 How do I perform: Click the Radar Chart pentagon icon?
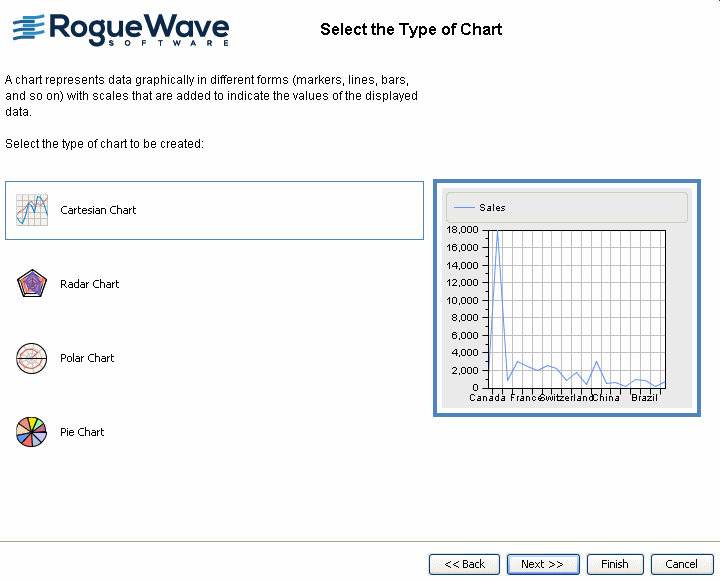[x=32, y=284]
